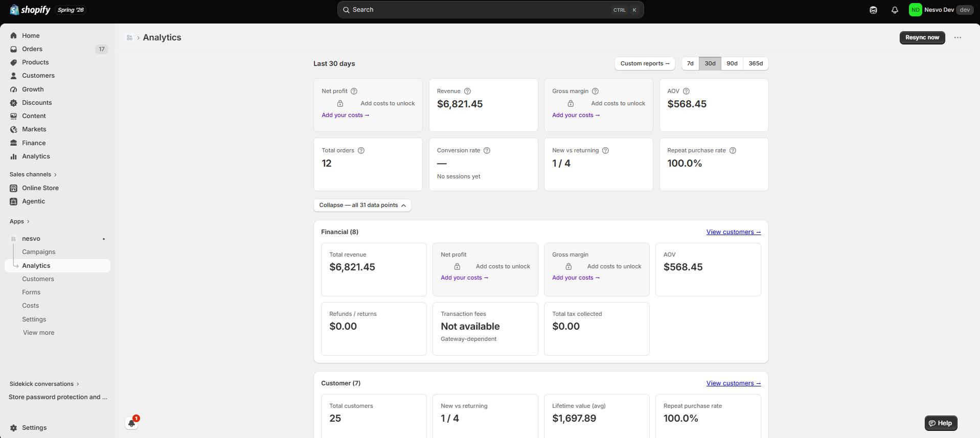Expand Apps section in sidebar

point(19,221)
